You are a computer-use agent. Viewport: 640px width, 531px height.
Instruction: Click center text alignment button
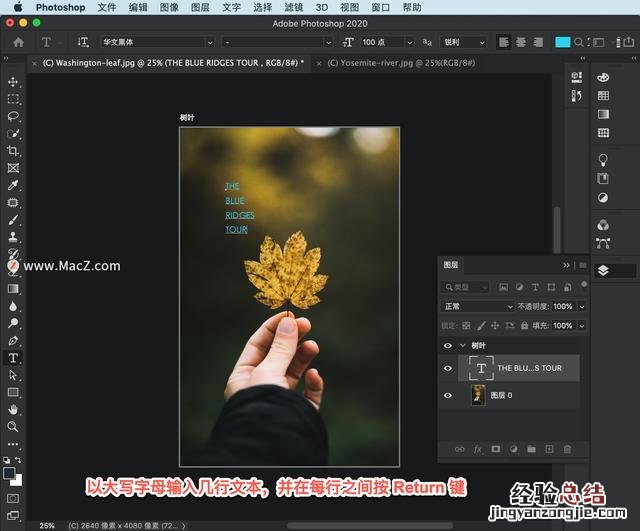coord(520,43)
